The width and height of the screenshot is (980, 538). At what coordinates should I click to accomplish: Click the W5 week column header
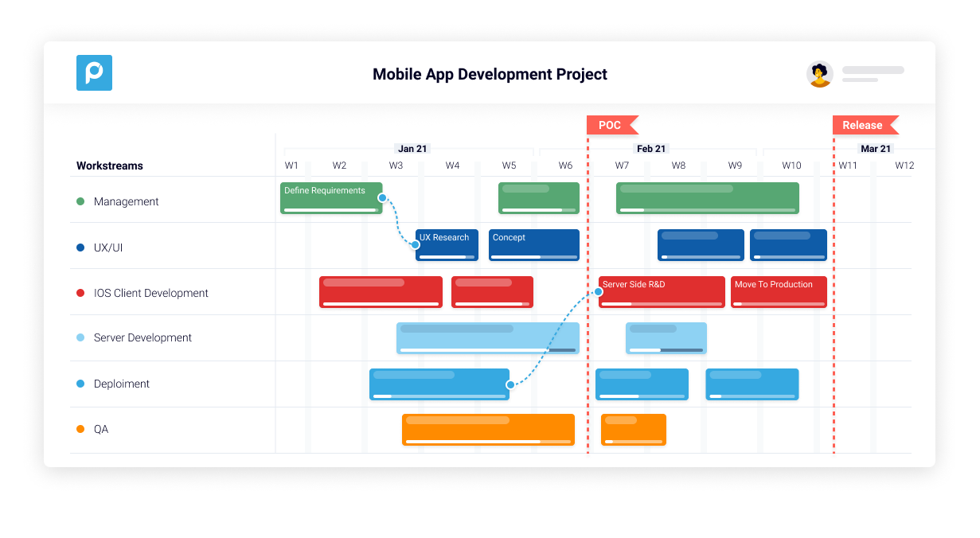click(x=509, y=166)
